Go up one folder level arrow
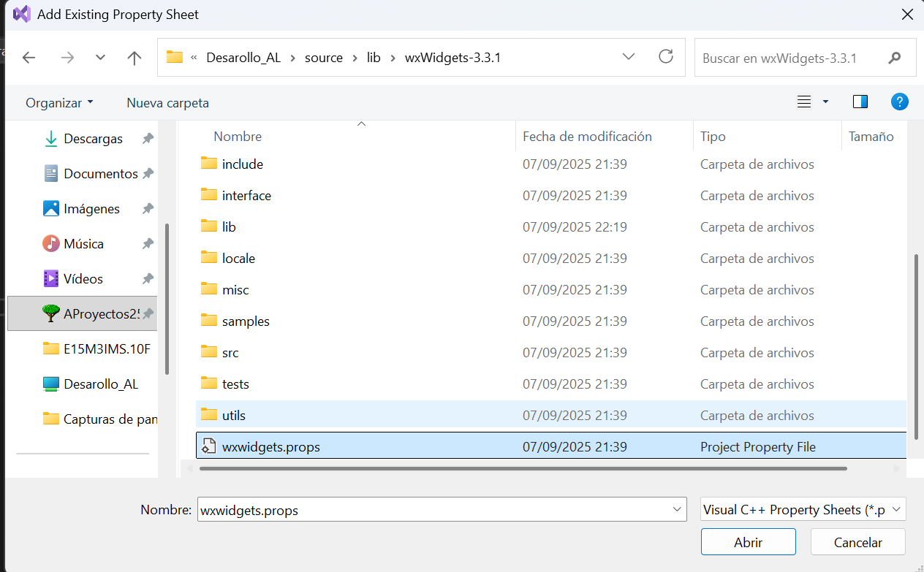Viewport: 924px width, 572px height. click(134, 58)
